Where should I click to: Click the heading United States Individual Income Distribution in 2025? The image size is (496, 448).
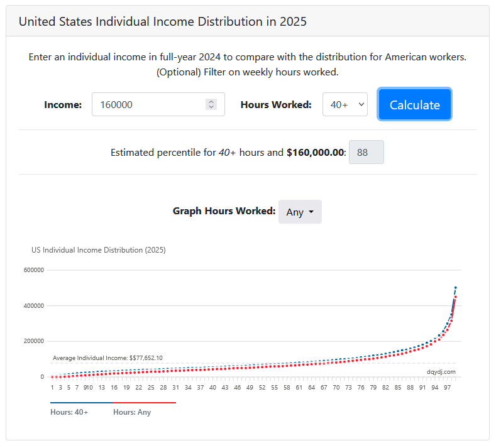(x=163, y=21)
